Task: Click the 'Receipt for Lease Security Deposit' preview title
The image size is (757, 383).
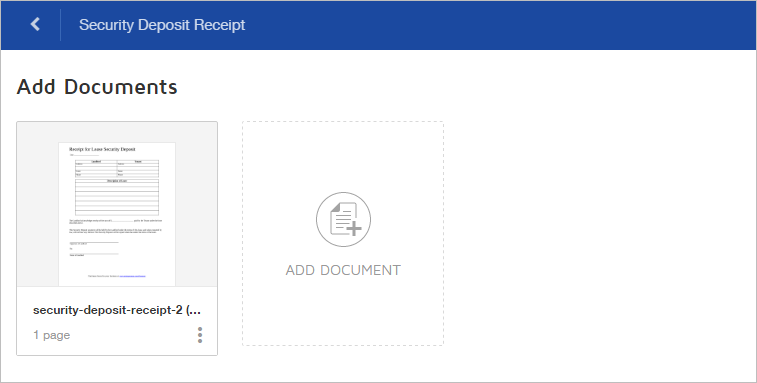Action: tap(102, 149)
